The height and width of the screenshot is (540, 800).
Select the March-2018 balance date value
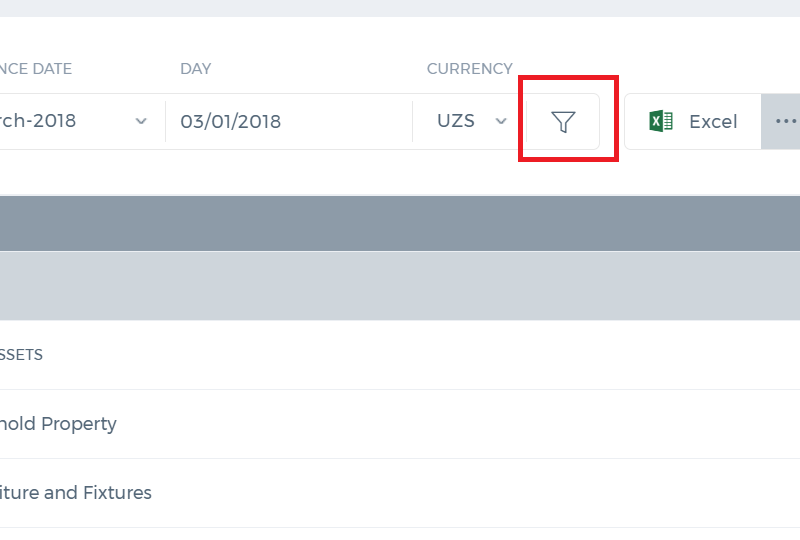click(37, 121)
